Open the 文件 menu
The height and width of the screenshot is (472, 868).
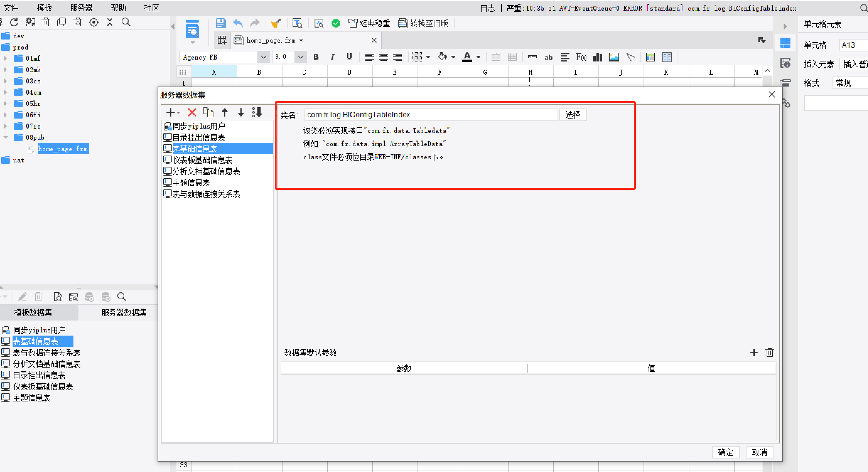click(x=11, y=8)
